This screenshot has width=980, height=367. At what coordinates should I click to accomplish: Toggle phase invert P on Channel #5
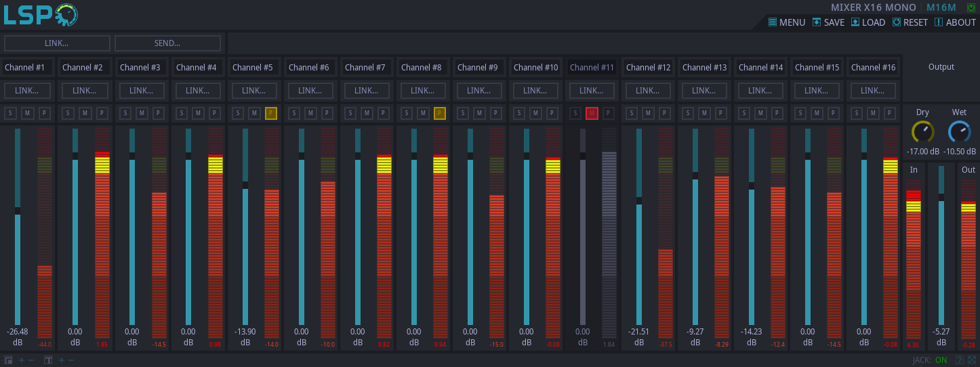[x=271, y=113]
